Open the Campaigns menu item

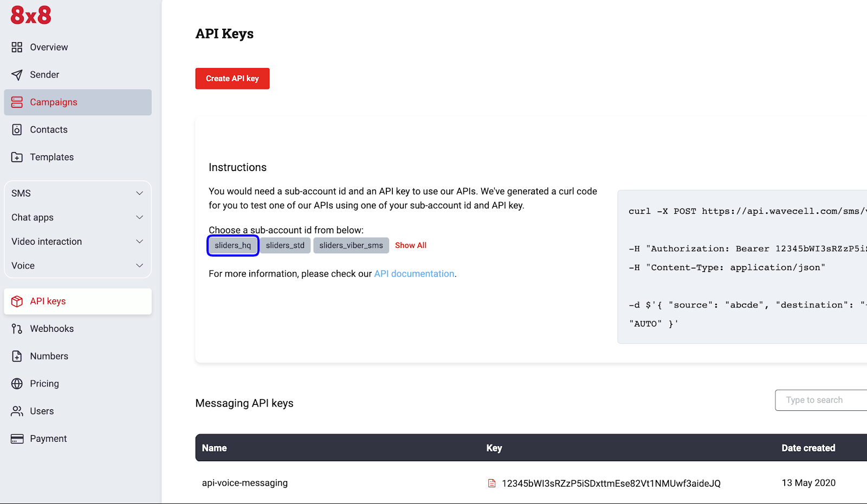click(x=53, y=102)
